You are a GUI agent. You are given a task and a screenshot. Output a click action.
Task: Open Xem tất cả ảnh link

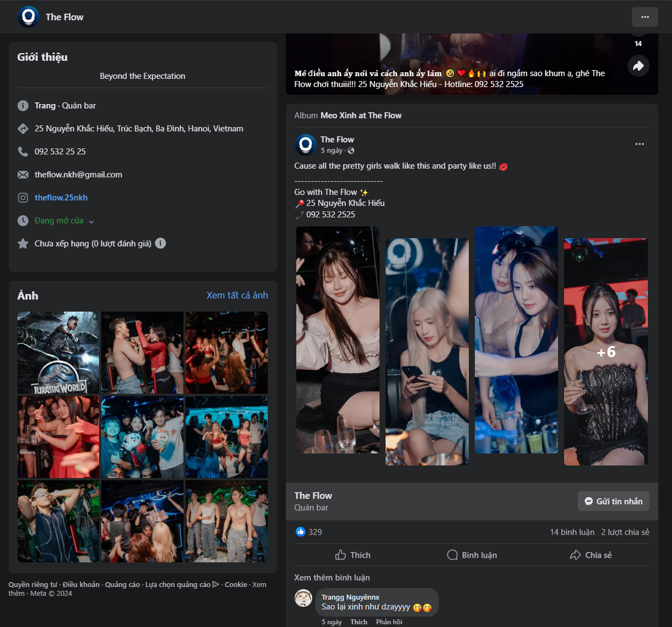pyautogui.click(x=237, y=295)
